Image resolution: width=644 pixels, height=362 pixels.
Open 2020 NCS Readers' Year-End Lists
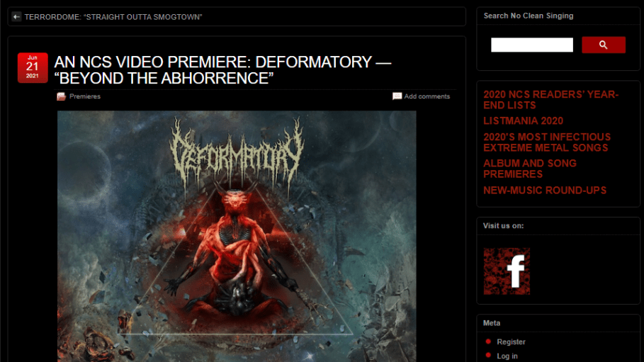click(550, 100)
